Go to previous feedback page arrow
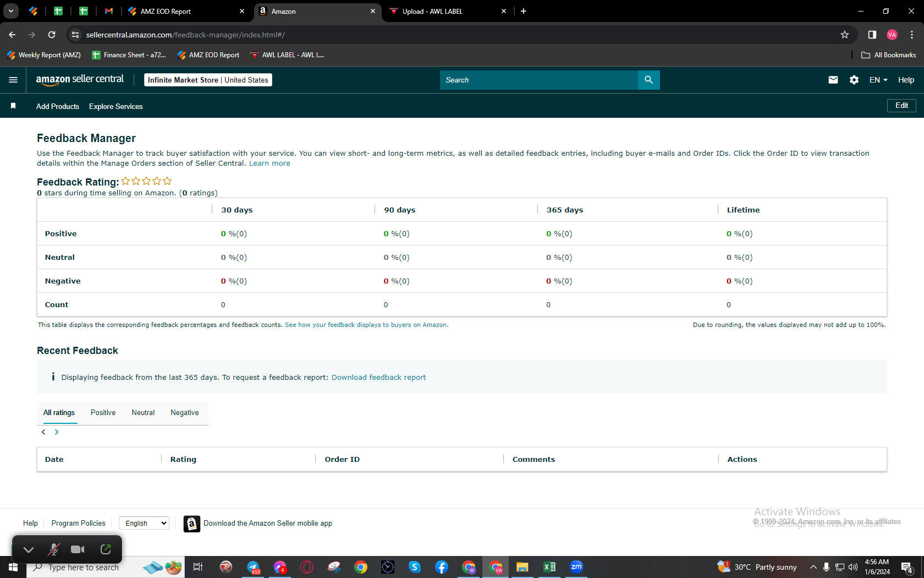Screen dimensions: 924x578 [43, 432]
